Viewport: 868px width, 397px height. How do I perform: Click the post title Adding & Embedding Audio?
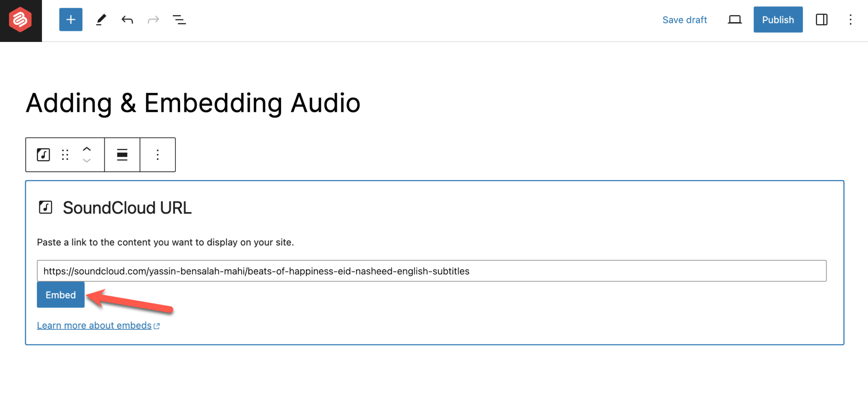pyautogui.click(x=193, y=102)
